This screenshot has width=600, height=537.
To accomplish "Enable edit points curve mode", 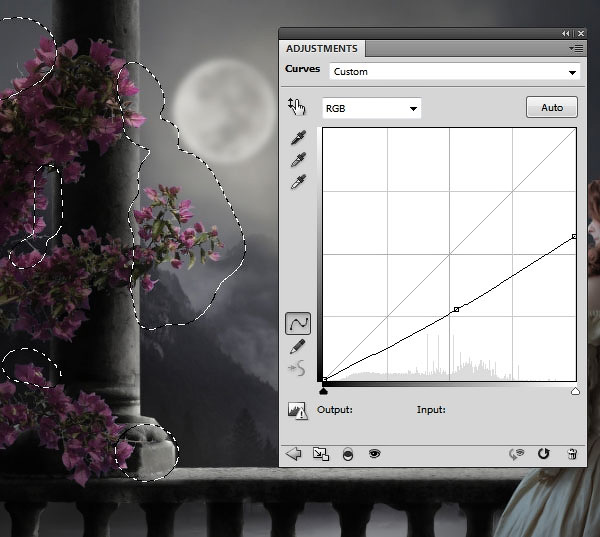I will [x=298, y=324].
